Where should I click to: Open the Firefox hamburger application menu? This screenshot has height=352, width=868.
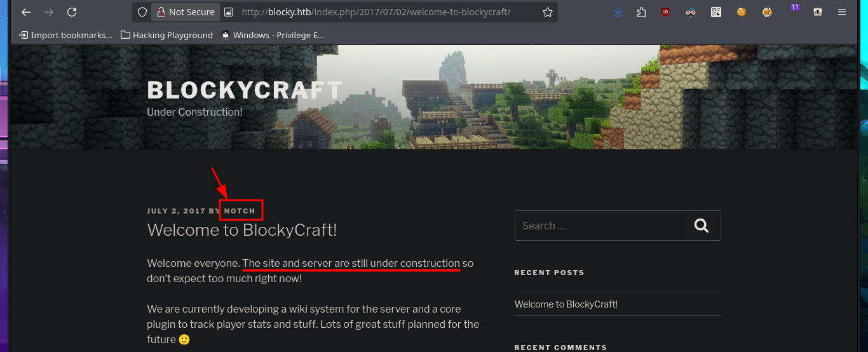tap(842, 12)
